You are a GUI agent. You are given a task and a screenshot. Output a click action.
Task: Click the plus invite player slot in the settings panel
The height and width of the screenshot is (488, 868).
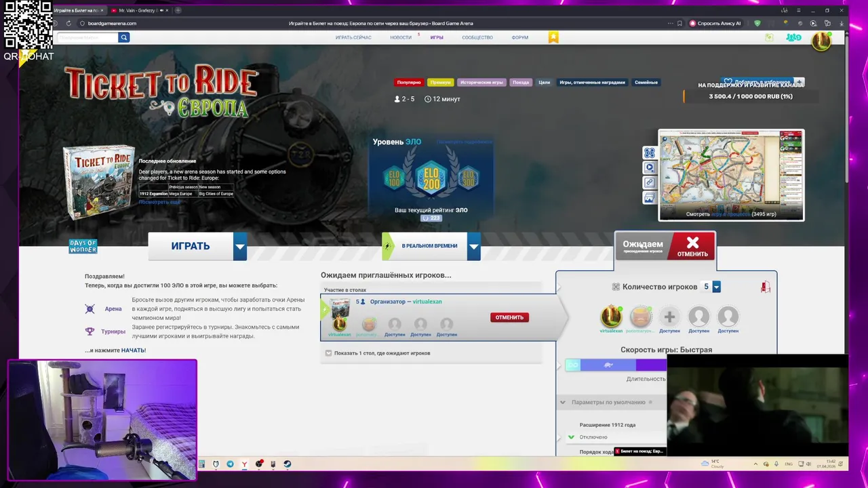tap(669, 317)
